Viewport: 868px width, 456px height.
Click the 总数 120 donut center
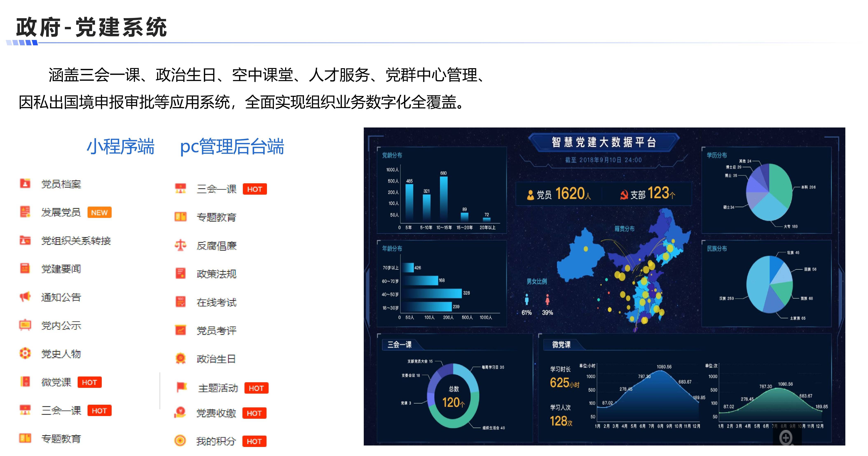tap(454, 397)
